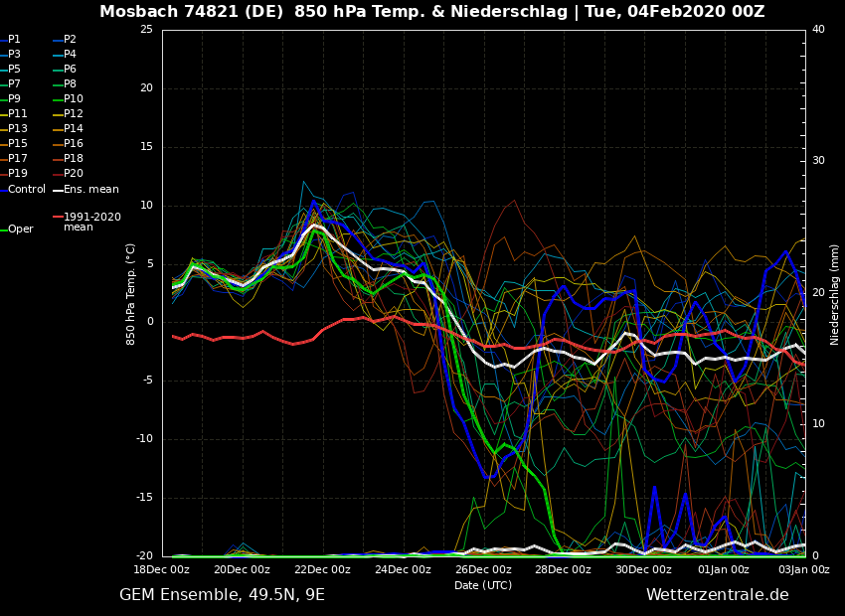Select the Ens. mean legend entry
This screenshot has height=616, width=845.
coord(90,190)
